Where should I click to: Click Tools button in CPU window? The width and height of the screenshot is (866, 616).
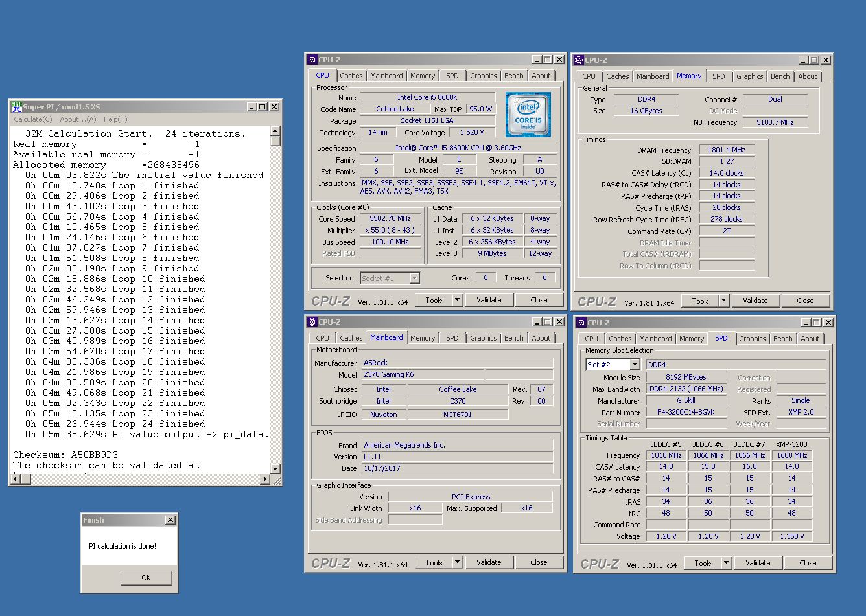(x=434, y=300)
